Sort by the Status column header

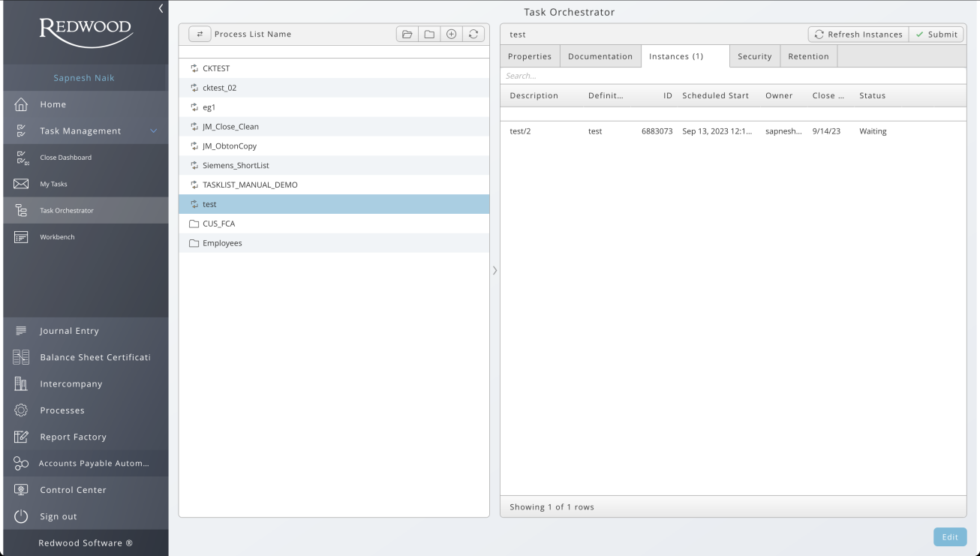(873, 96)
